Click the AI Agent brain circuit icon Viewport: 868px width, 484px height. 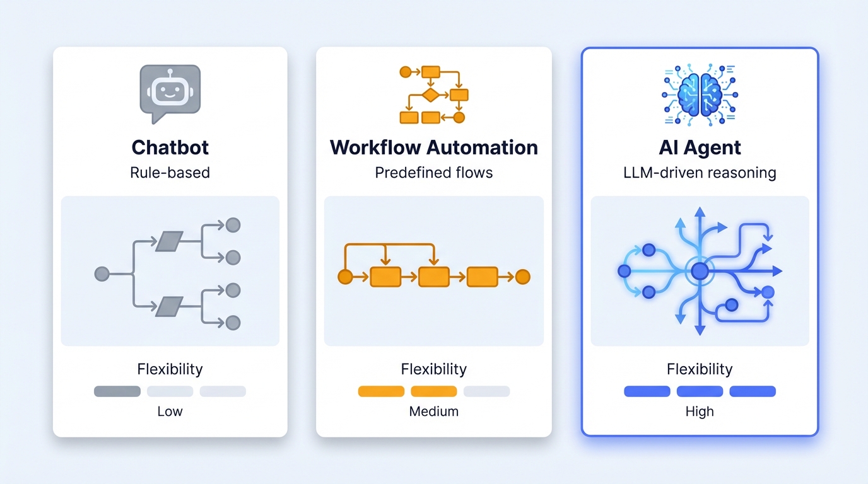coord(699,93)
